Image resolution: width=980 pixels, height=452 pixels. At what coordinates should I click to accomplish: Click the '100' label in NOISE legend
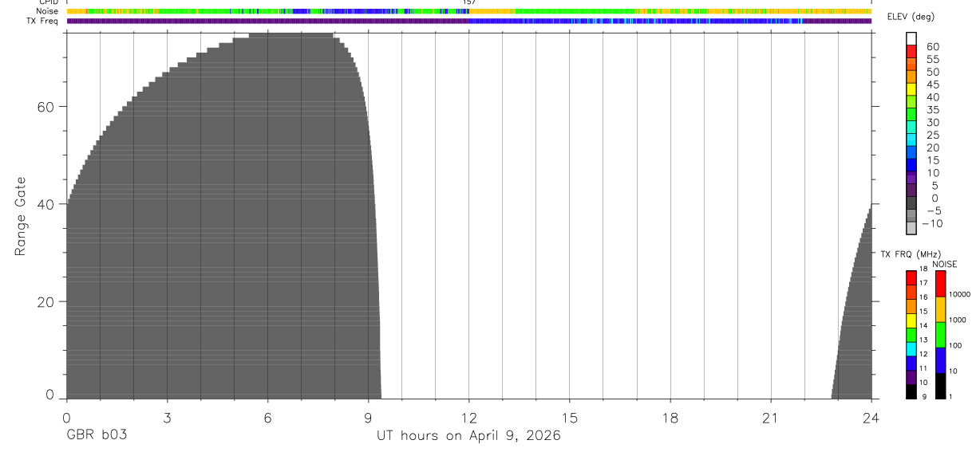pyautogui.click(x=955, y=345)
